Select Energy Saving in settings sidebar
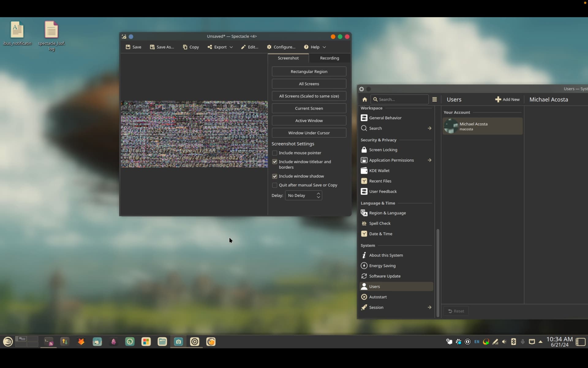The width and height of the screenshot is (588, 368). [x=382, y=266]
